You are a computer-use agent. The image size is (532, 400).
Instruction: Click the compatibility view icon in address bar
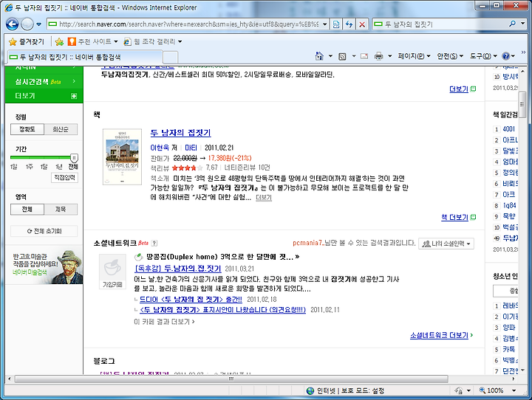point(336,24)
